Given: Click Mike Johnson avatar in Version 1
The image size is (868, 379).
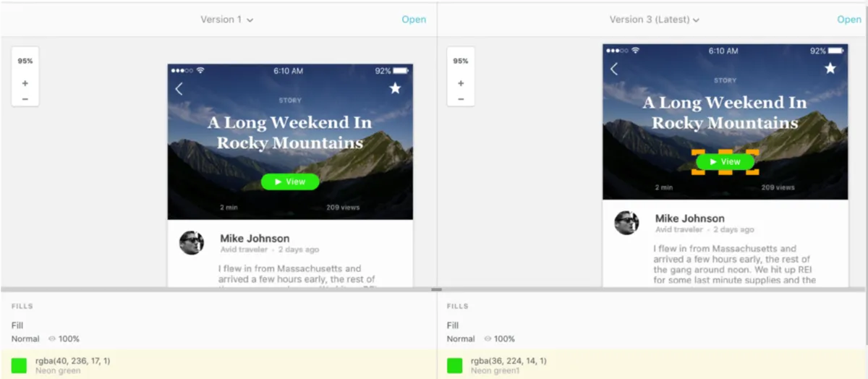Looking at the screenshot, I should click(192, 243).
